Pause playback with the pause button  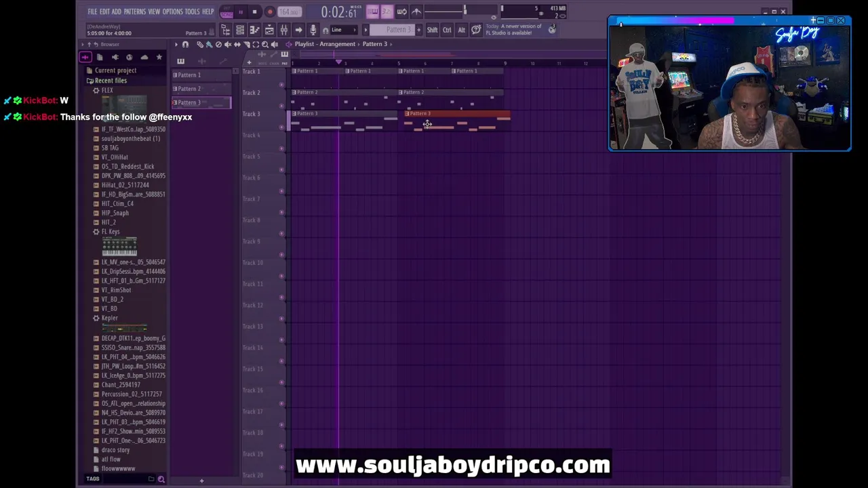click(x=240, y=12)
